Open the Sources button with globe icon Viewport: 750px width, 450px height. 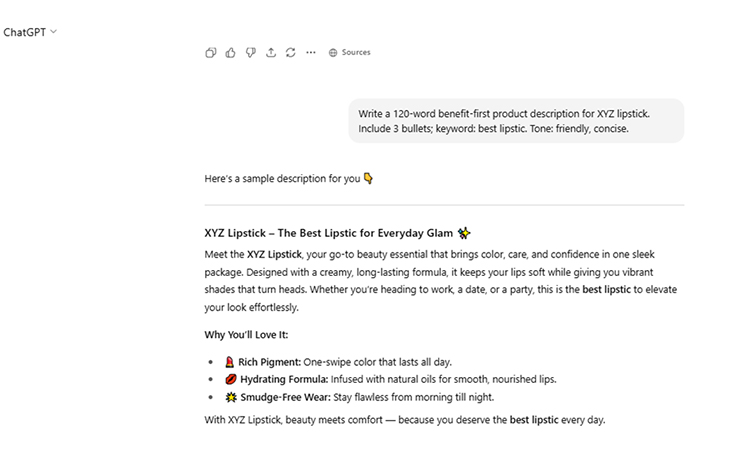pyautogui.click(x=349, y=52)
